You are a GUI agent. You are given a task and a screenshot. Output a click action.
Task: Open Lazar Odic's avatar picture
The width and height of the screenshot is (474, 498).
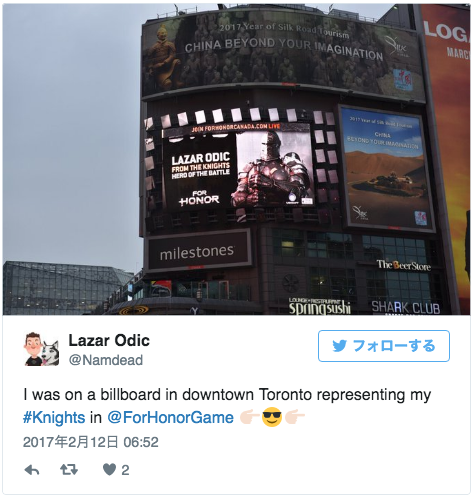(x=41, y=349)
